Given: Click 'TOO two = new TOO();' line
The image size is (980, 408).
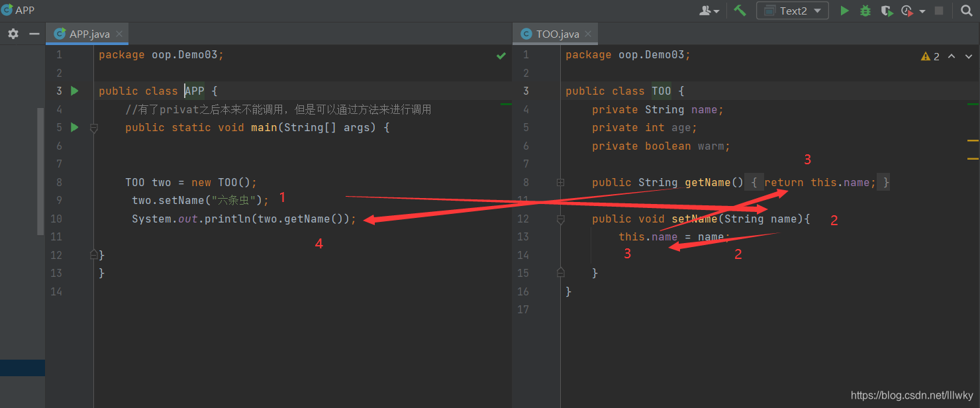Looking at the screenshot, I should [191, 183].
